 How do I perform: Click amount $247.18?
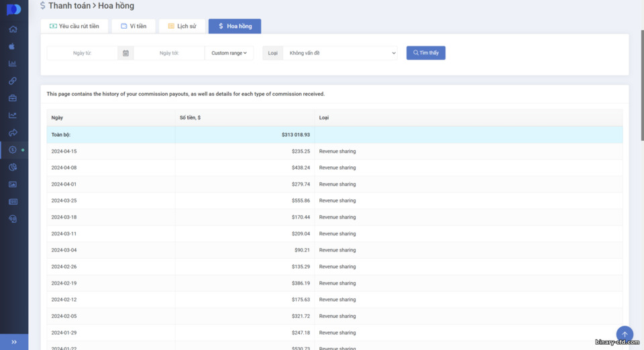click(x=301, y=333)
